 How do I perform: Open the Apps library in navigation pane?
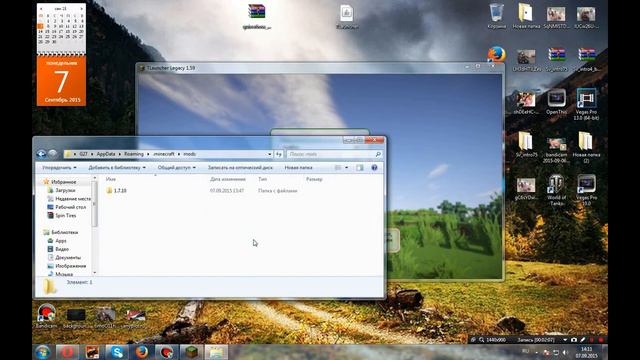coord(57,241)
